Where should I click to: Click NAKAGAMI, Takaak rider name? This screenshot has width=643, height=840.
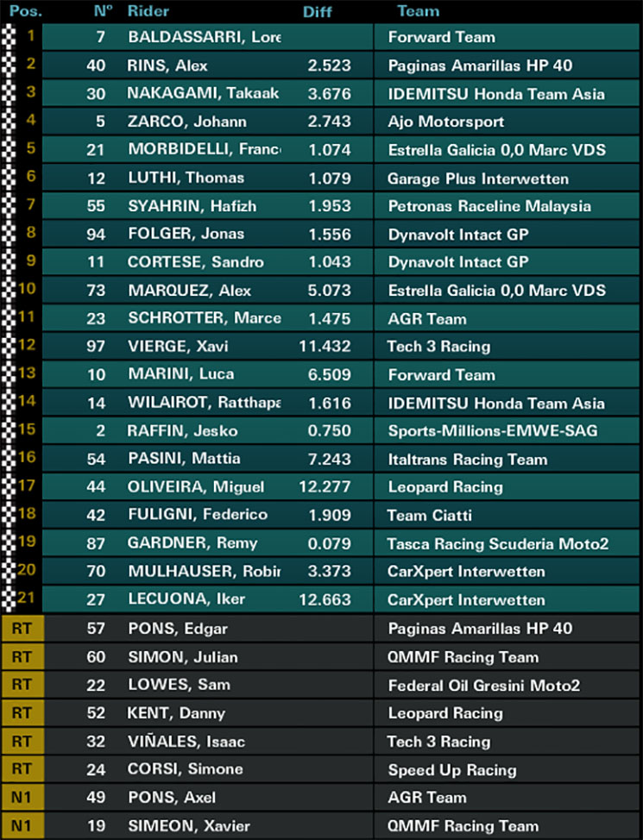click(x=203, y=93)
